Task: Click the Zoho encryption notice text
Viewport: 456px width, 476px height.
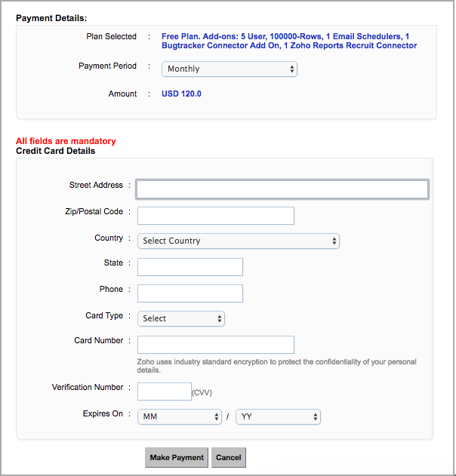Action: pos(276,366)
